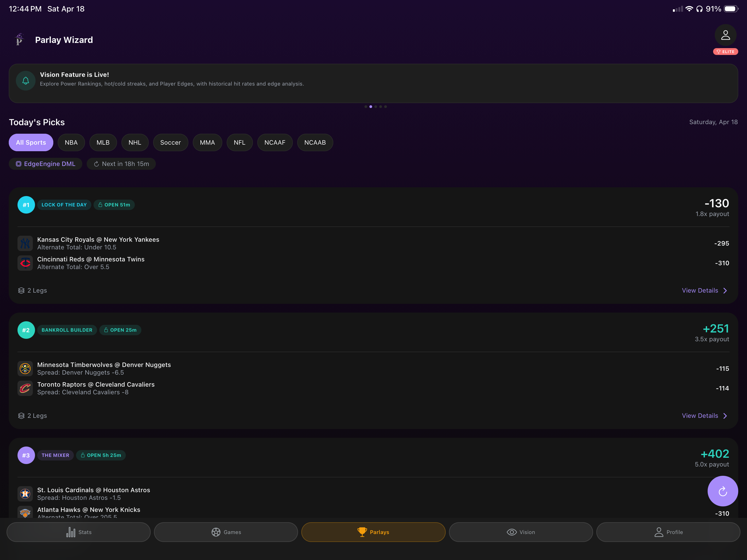This screenshot has height=560, width=747.
Task: Filter picks by NCAAB
Action: (315, 142)
